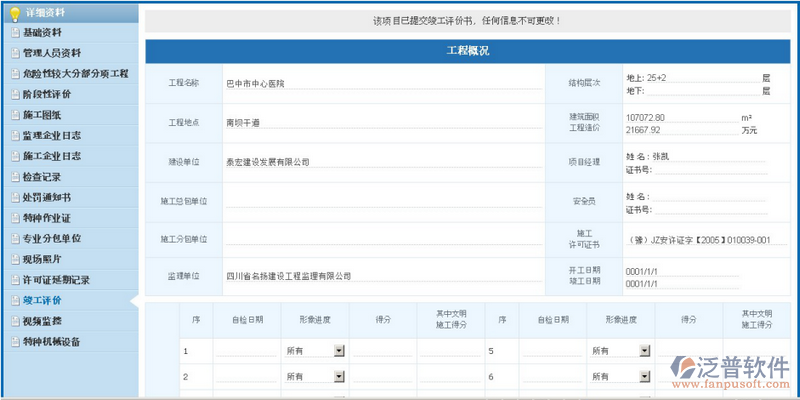Viewport: 800px width, 400px height.
Task: Click the document icon next to 特种机械设备
Action: [13, 342]
